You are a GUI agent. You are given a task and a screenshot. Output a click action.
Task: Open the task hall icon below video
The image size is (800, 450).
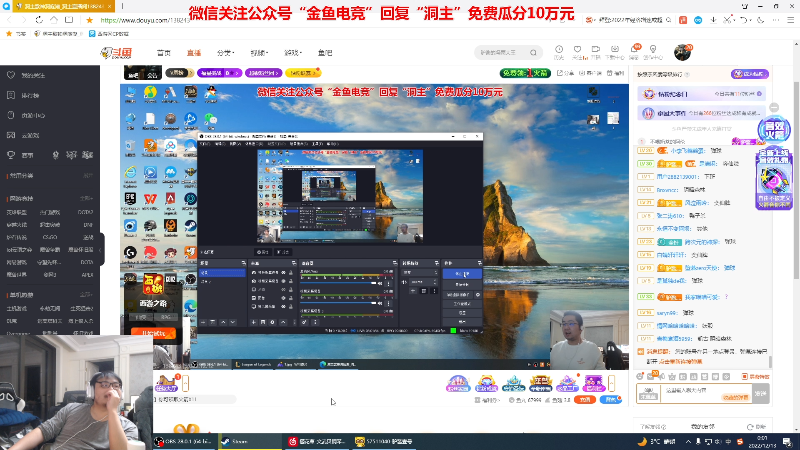[166, 383]
